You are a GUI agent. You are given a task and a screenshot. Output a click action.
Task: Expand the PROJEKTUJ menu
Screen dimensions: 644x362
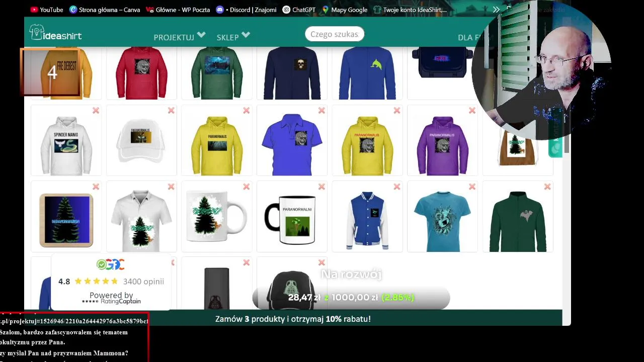click(180, 37)
